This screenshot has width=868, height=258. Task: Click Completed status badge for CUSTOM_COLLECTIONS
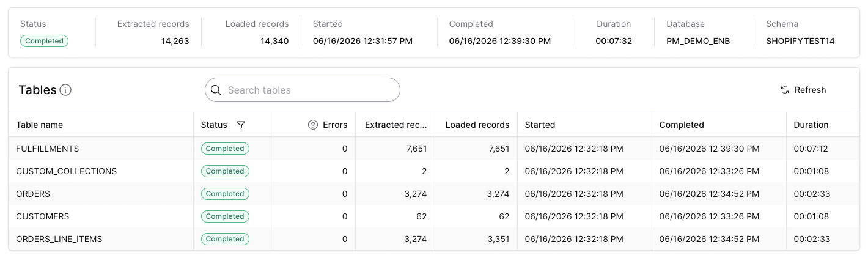(x=225, y=171)
